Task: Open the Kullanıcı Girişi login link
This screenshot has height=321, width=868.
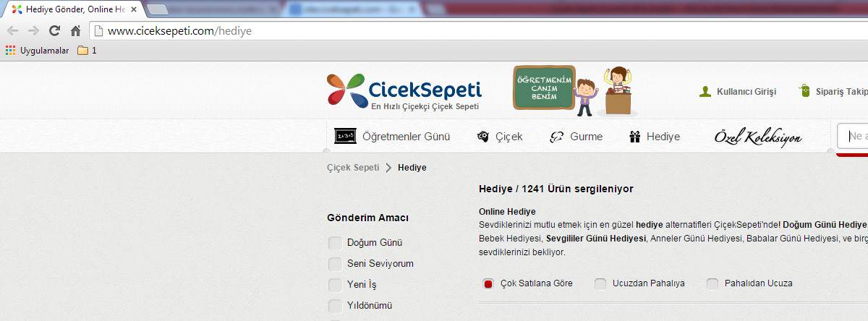Action: (746, 92)
